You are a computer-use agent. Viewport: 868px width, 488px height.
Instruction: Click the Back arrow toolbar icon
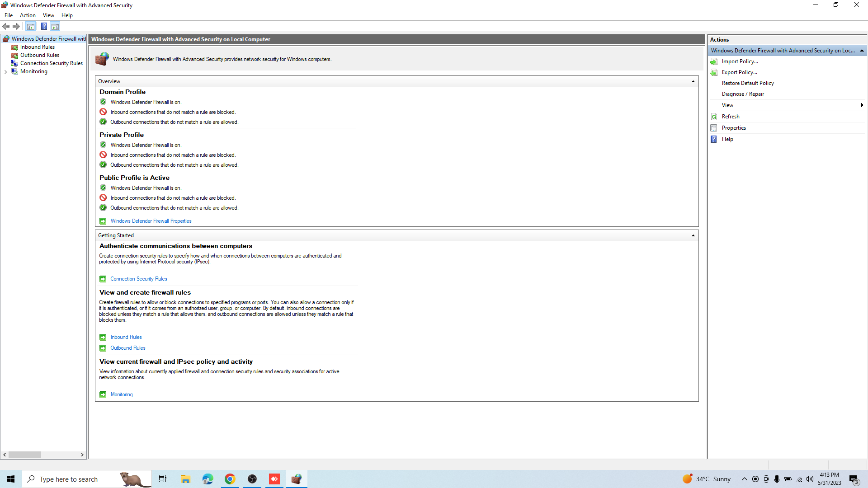[x=6, y=26]
